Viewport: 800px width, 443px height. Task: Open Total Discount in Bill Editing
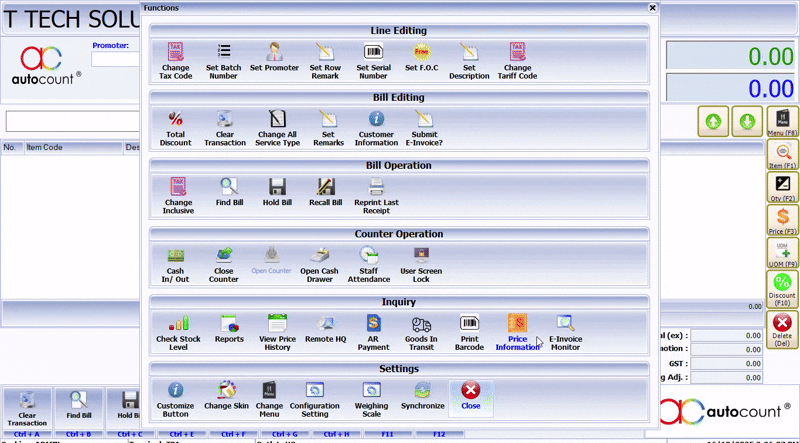coord(175,126)
